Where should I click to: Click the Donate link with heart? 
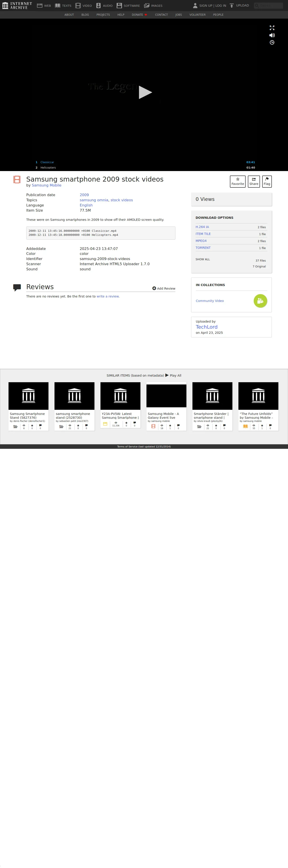139,15
